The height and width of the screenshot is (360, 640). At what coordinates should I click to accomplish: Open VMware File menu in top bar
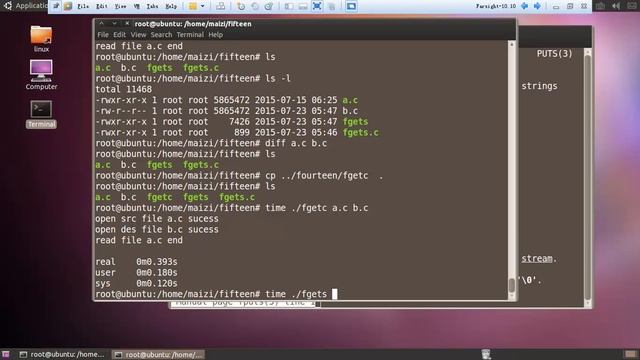coord(83,6)
